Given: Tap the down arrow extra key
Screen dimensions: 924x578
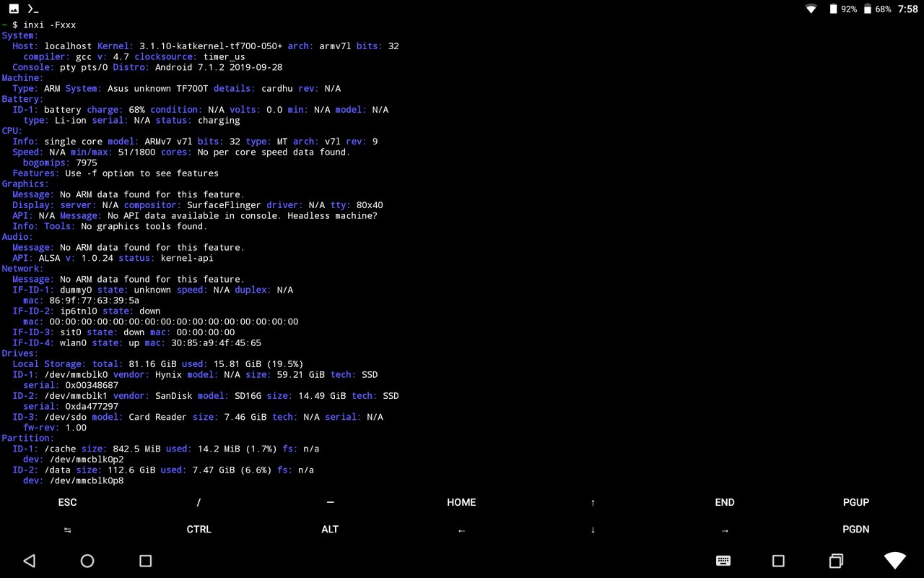Looking at the screenshot, I should pos(593,530).
